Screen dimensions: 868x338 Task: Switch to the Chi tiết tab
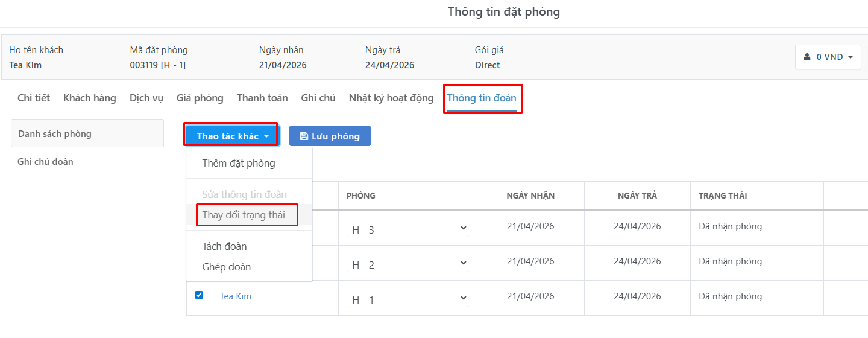tap(34, 98)
